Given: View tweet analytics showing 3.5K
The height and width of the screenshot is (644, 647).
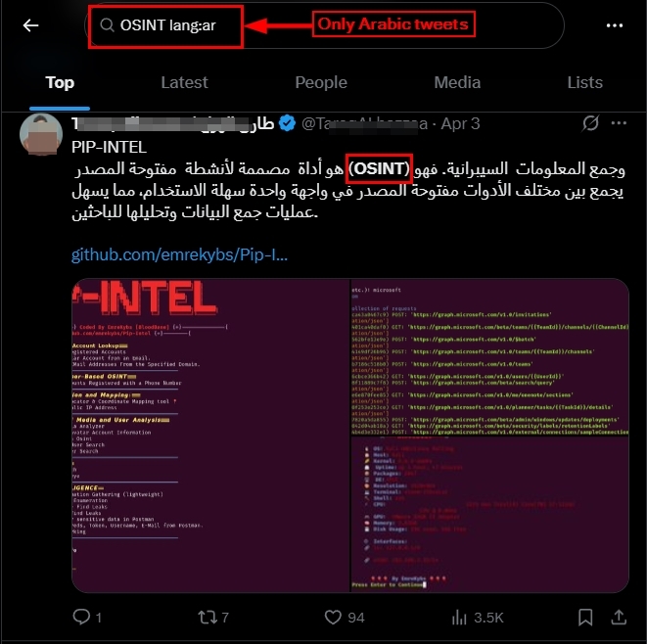Looking at the screenshot, I should click(x=459, y=618).
